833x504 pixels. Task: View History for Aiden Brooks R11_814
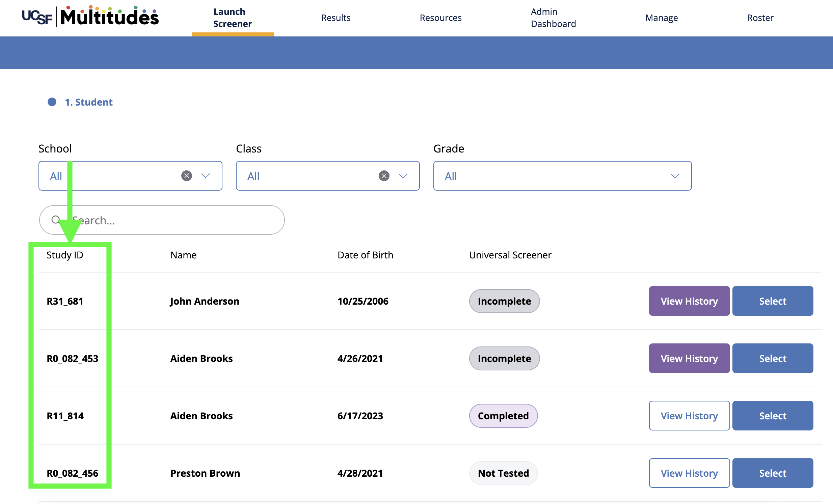click(689, 416)
